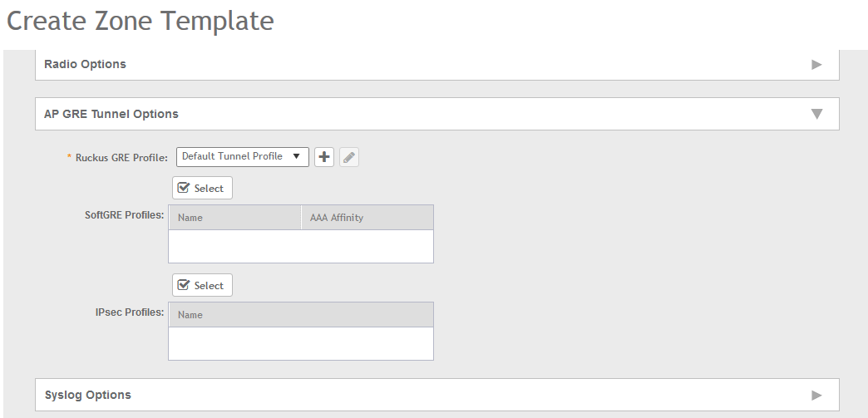Click the down arrow on AP GRE Tunnel Options
Image resolution: width=868 pixels, height=418 pixels.
[x=816, y=114]
